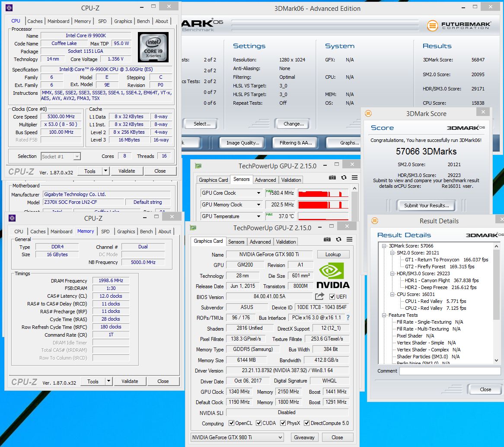Image resolution: width=504 pixels, height=447 pixels.
Task: Click the GPU Core Clock red sensor graph
Action: (323, 193)
